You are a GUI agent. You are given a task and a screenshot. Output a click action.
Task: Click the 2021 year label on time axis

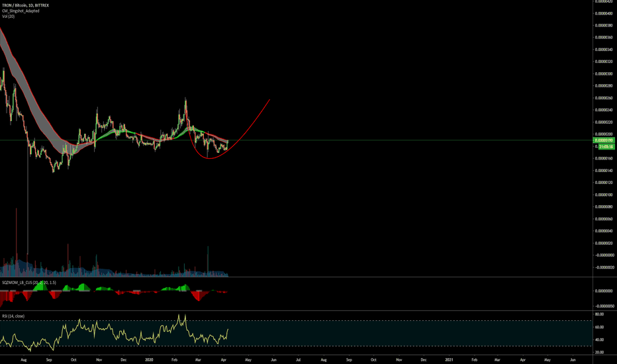pos(449,359)
